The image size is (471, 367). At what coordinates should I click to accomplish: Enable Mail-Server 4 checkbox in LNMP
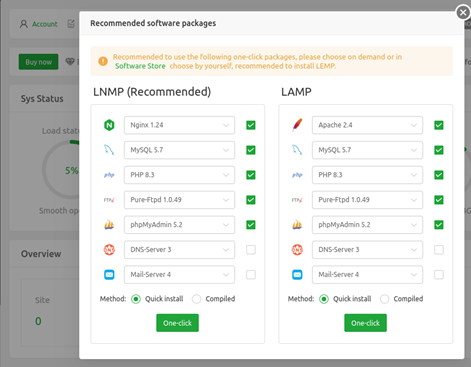[x=251, y=275]
